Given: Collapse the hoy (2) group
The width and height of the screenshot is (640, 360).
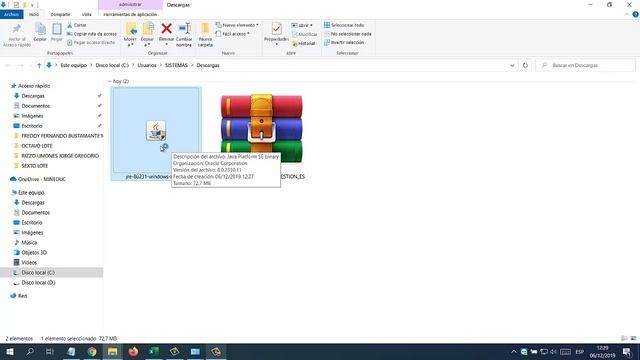Looking at the screenshot, I should (x=109, y=81).
